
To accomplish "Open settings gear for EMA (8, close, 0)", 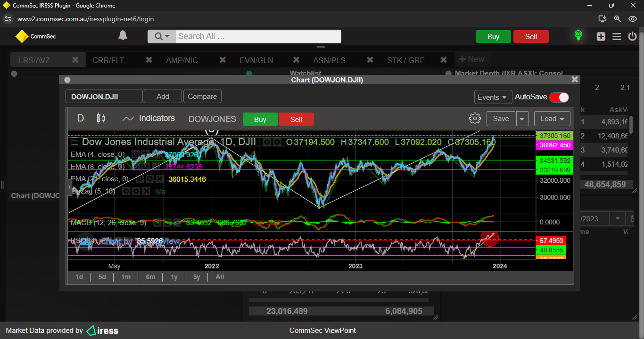I will click(x=146, y=167).
